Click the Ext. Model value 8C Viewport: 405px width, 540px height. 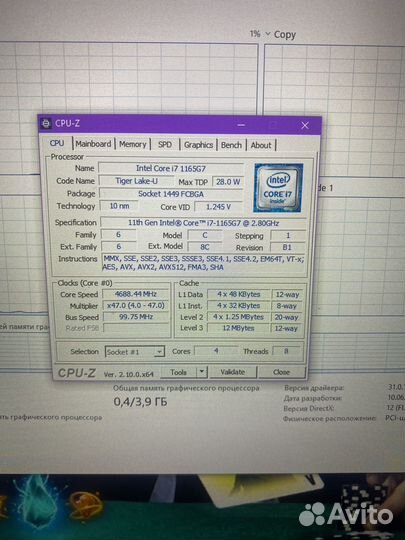point(205,247)
